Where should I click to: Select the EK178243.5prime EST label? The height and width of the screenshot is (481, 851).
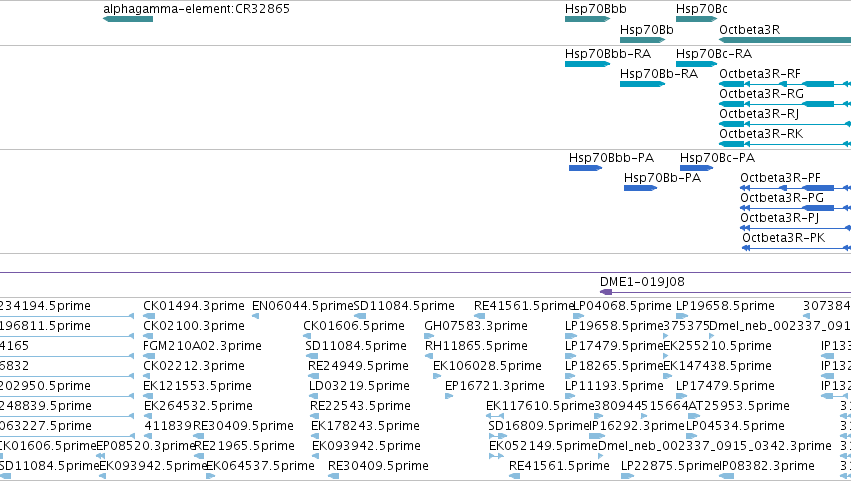365,426
